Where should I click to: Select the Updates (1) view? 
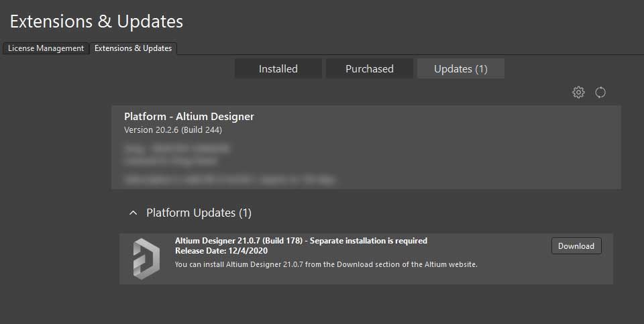(x=460, y=68)
